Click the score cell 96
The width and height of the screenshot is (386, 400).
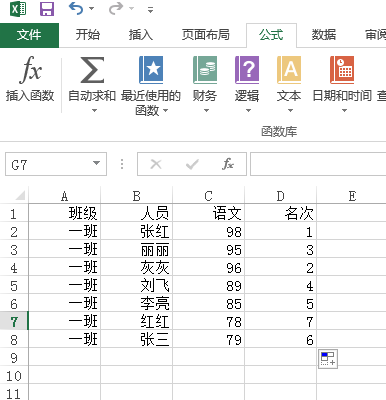pos(209,267)
